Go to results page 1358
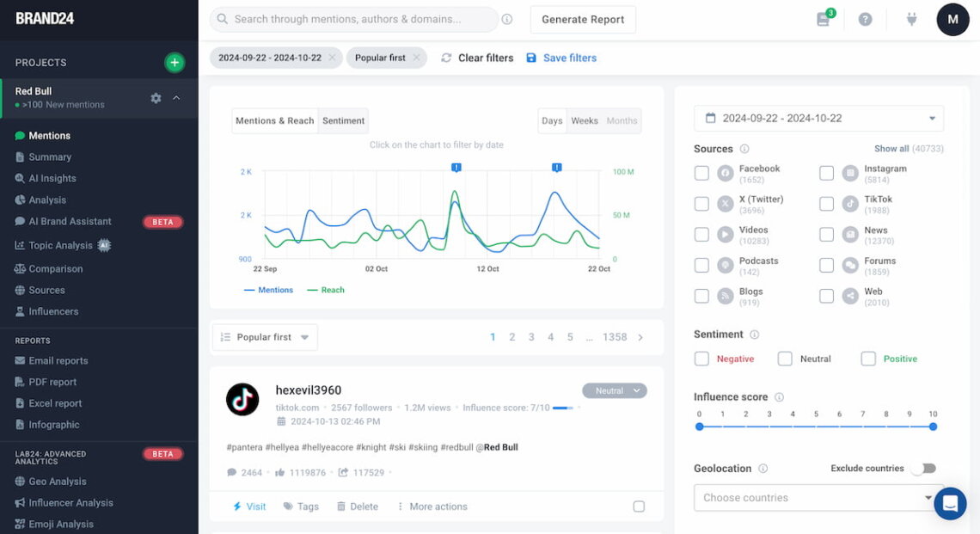 point(615,337)
